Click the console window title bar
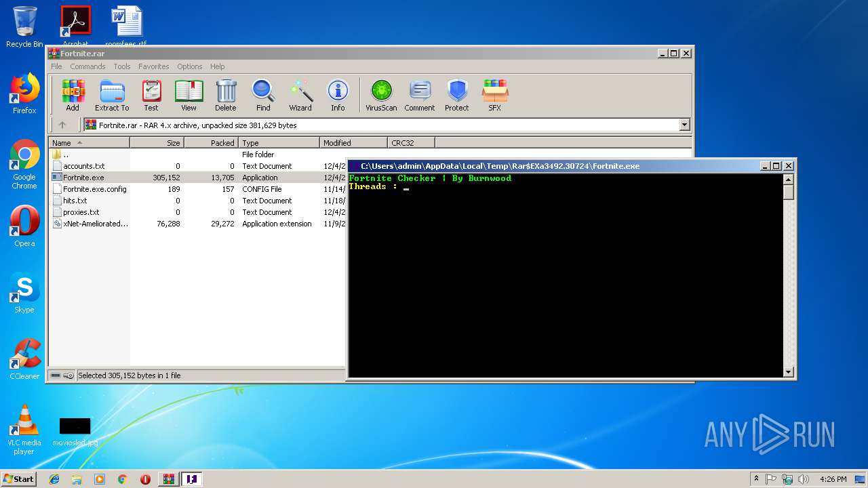 click(x=553, y=166)
